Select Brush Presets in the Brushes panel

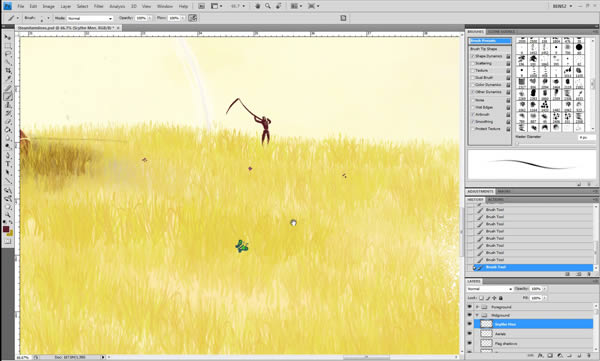(x=490, y=41)
